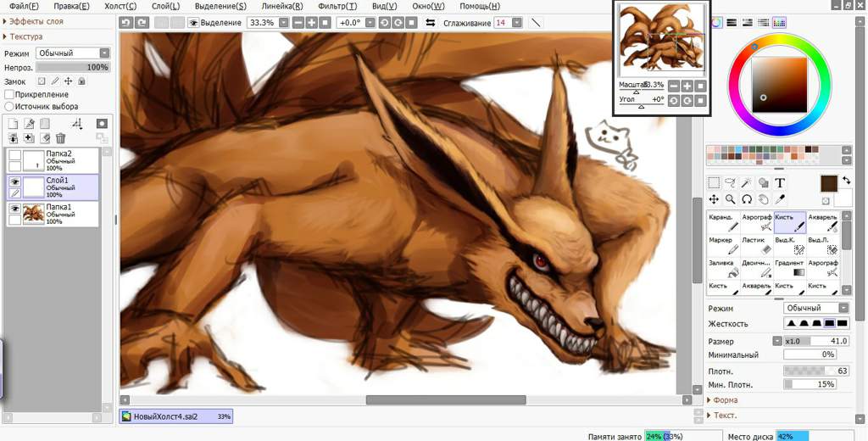The image size is (868, 441).
Task: Open the Размер multiplier dropdown
Action: (777, 341)
